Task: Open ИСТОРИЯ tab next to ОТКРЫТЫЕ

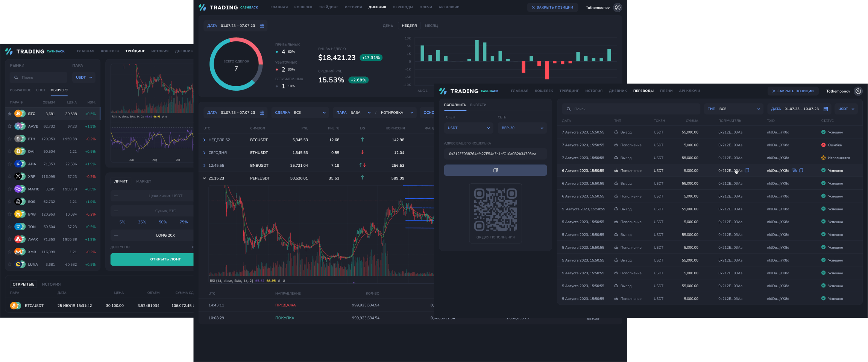Action: point(51,284)
